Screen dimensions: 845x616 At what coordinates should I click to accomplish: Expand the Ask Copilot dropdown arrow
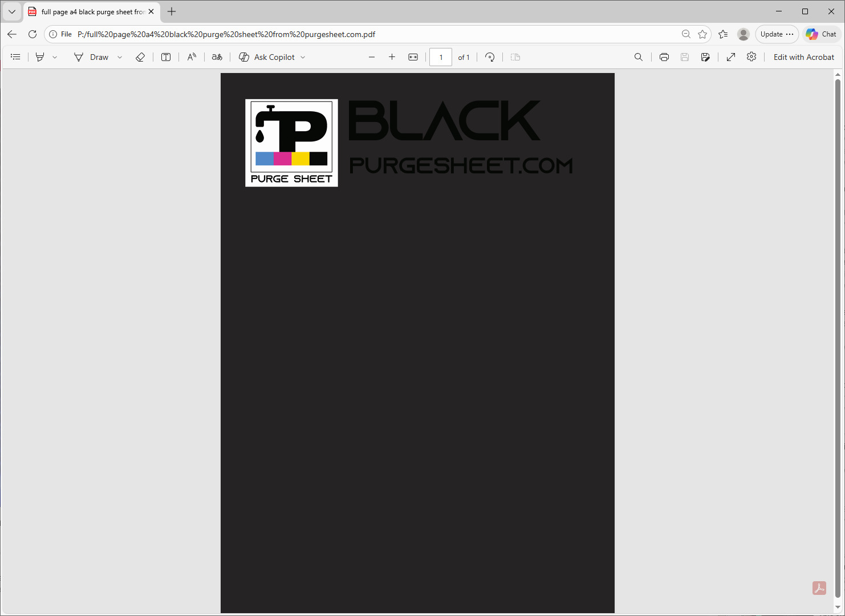(x=303, y=57)
